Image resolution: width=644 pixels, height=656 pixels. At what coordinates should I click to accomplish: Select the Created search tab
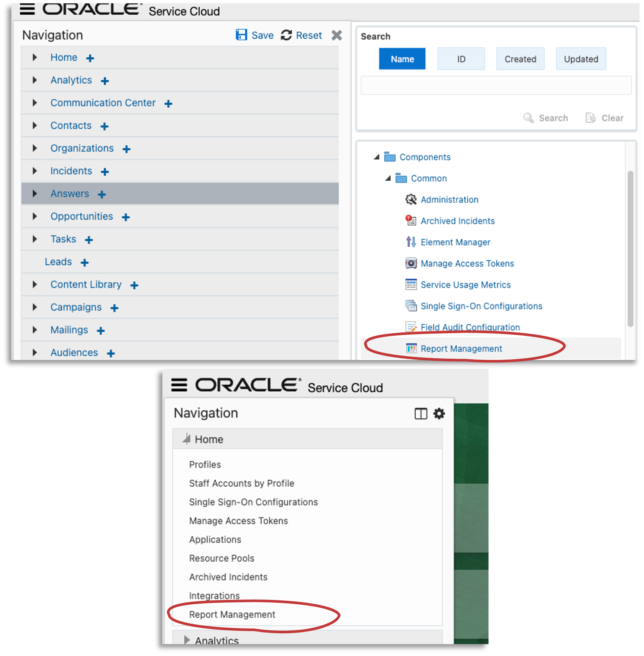tap(520, 59)
